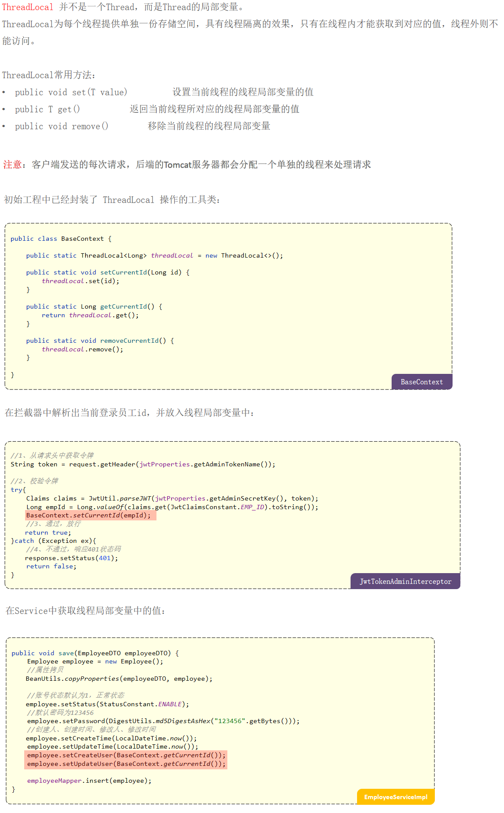Screen dimensions: 504x813
Task: Click the public class BaseContext declaration line
Action: point(61,239)
